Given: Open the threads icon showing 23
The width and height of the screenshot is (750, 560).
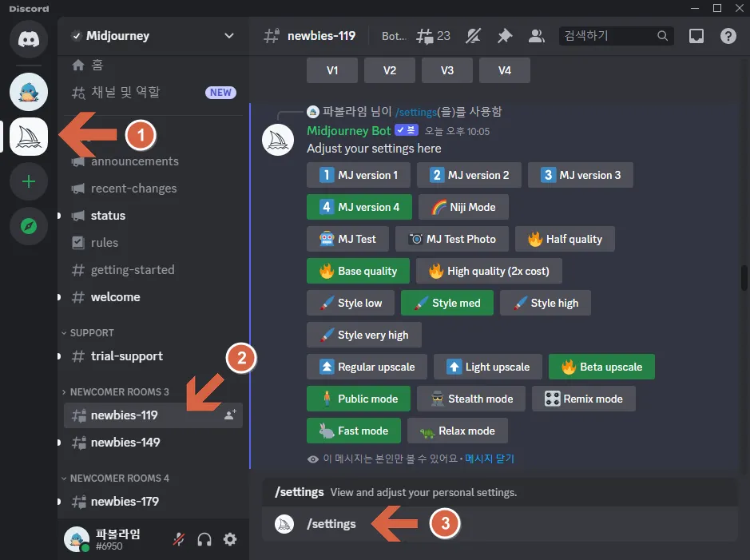Looking at the screenshot, I should pyautogui.click(x=433, y=36).
